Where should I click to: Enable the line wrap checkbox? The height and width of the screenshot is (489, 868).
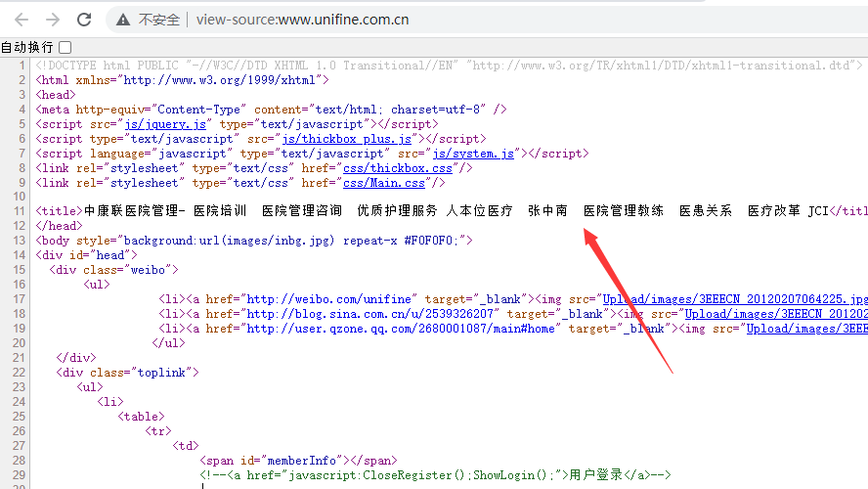(65, 47)
